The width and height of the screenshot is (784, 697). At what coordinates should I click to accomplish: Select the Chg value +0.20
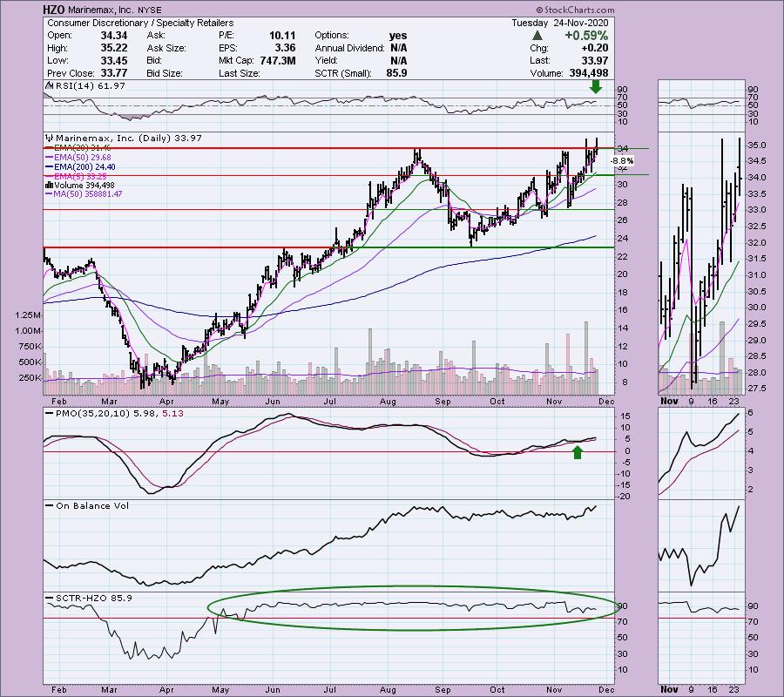pyautogui.click(x=595, y=48)
